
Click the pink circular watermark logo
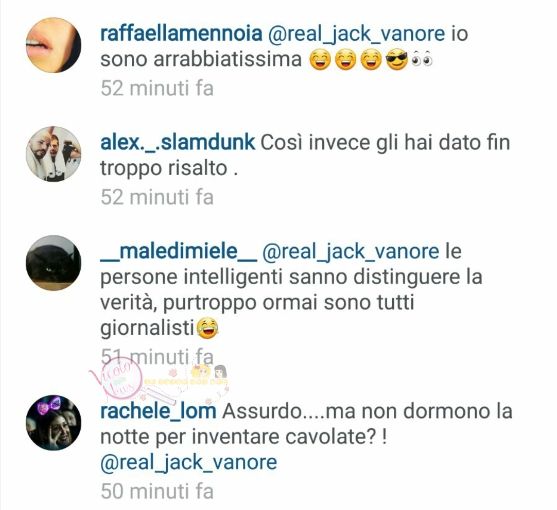[116, 381]
